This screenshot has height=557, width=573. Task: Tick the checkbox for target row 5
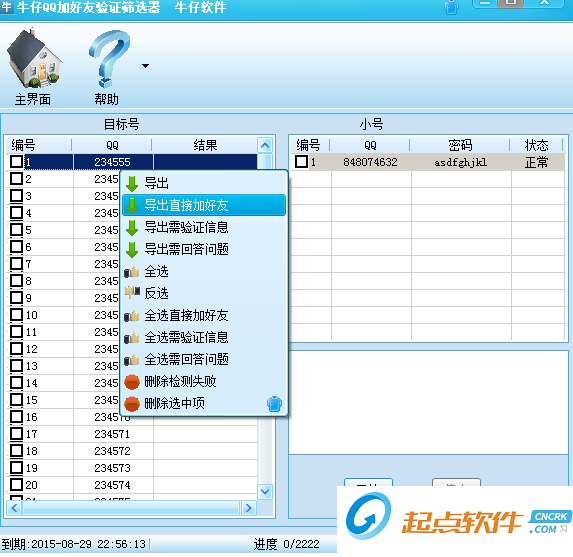(x=16, y=230)
